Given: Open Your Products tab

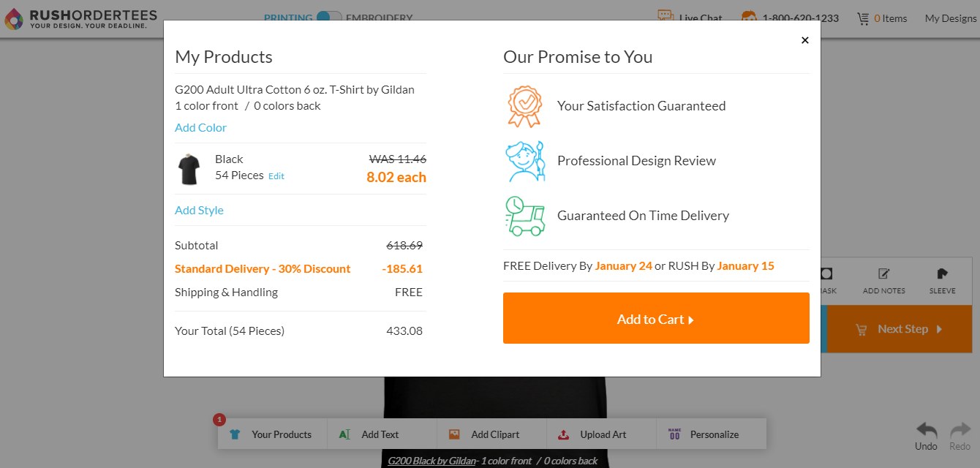Looking at the screenshot, I should [x=272, y=434].
